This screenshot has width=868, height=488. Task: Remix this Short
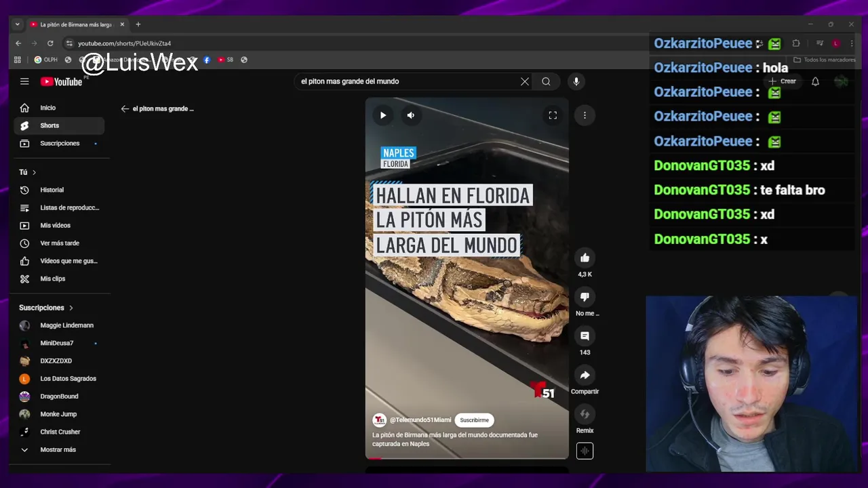click(585, 414)
